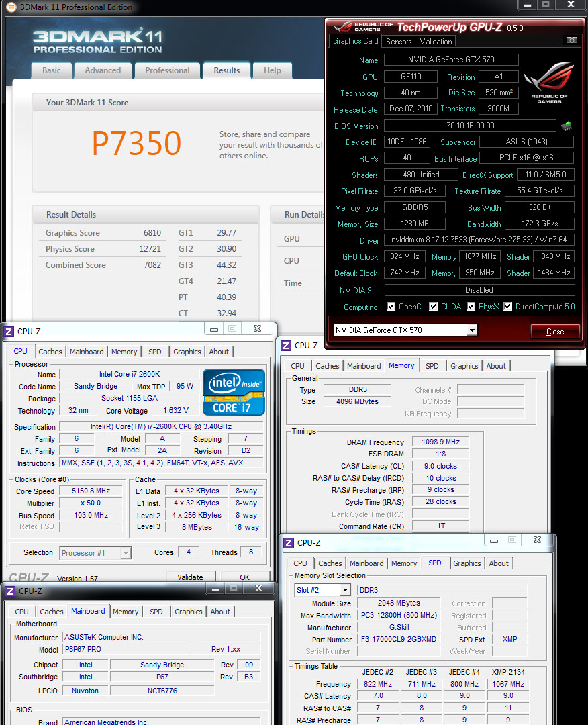The image size is (588, 725).
Task: Toggle the PhysX checkbox
Action: click(471, 307)
